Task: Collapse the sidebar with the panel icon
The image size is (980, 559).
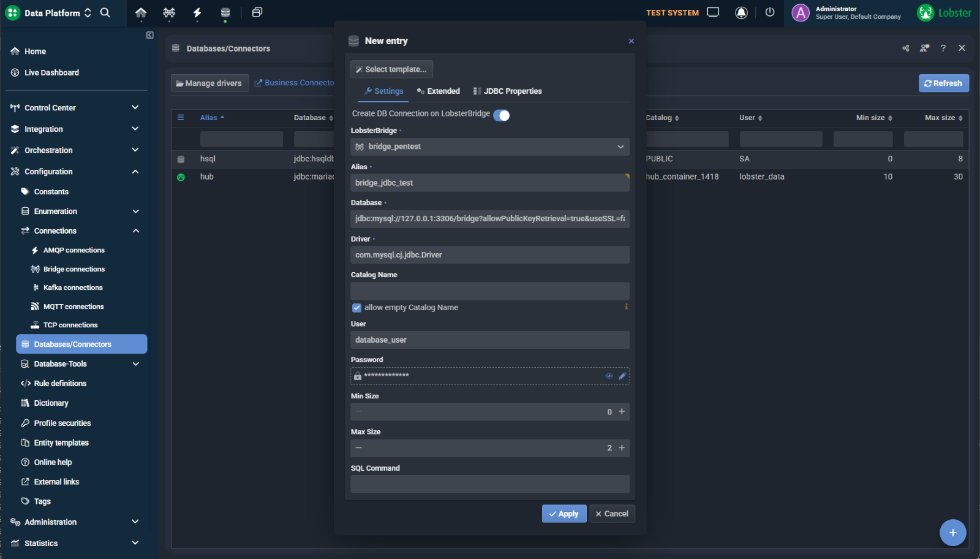Action: (150, 35)
